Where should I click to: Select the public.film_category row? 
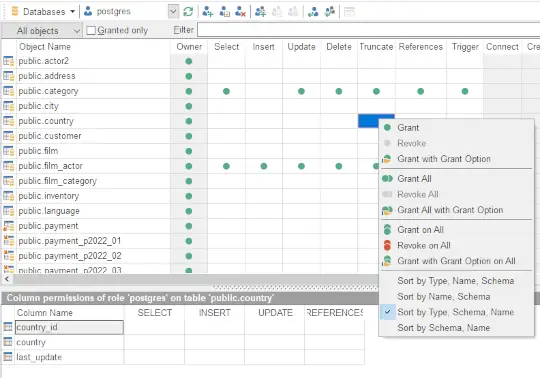(58, 181)
